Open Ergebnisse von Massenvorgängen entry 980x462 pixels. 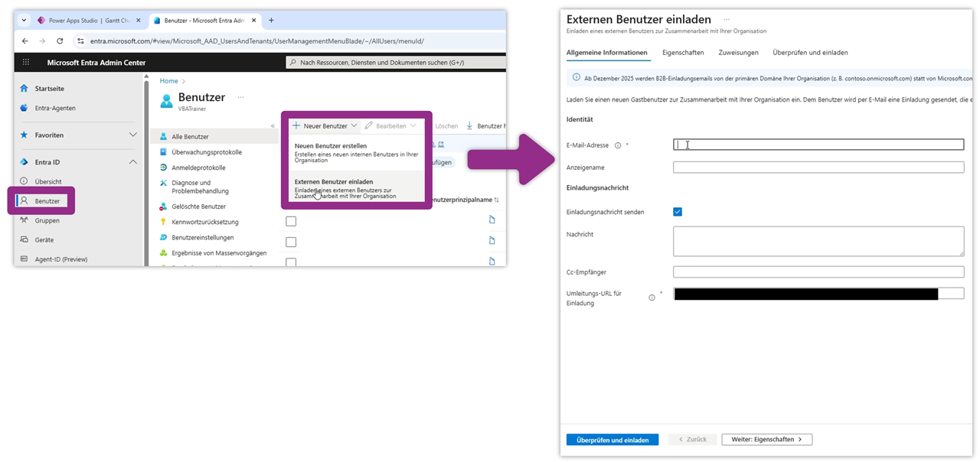click(x=219, y=252)
